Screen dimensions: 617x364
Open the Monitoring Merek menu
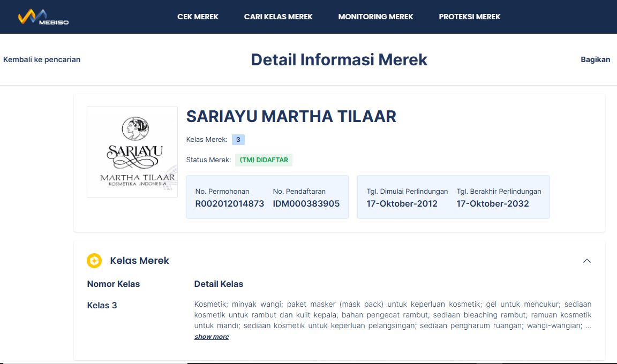click(x=376, y=17)
